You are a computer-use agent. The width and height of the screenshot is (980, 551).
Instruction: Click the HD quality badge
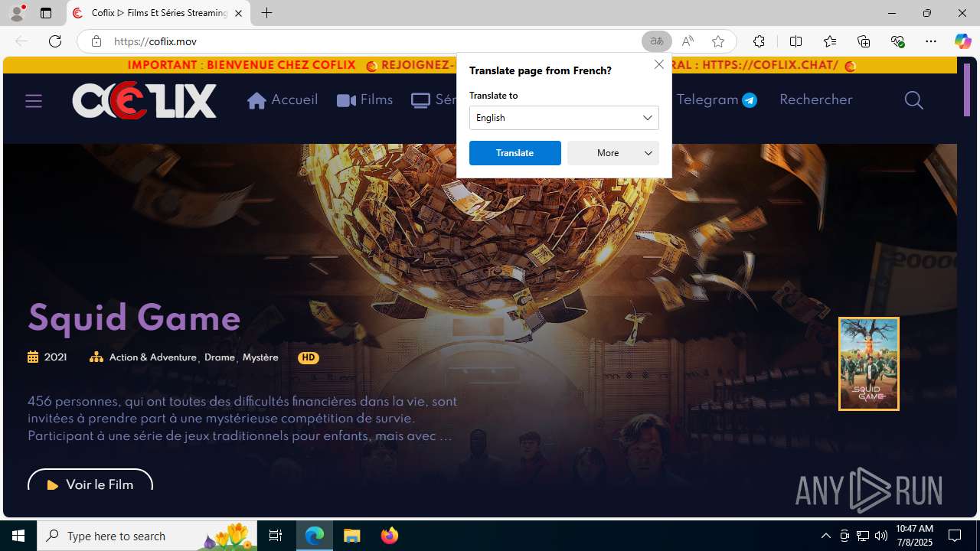click(309, 357)
